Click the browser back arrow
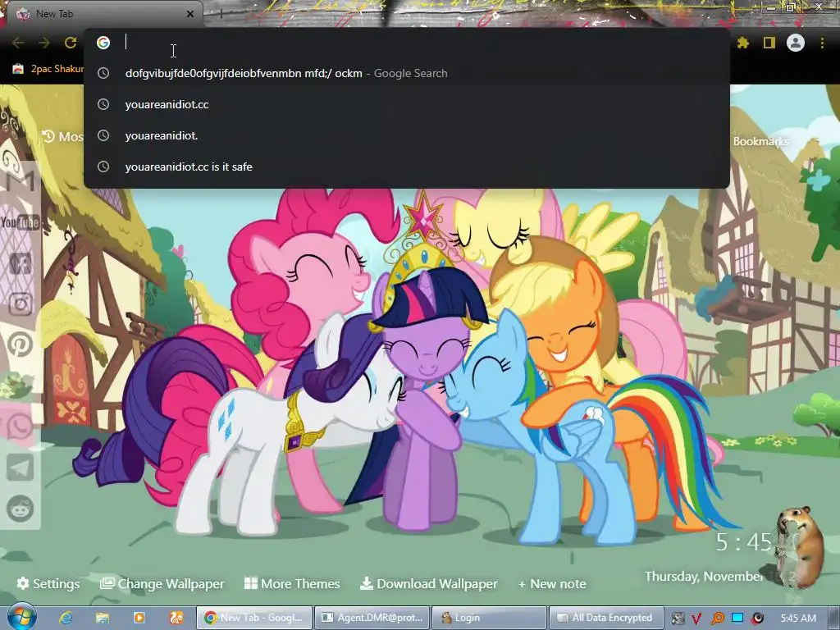The image size is (840, 630). (18, 43)
